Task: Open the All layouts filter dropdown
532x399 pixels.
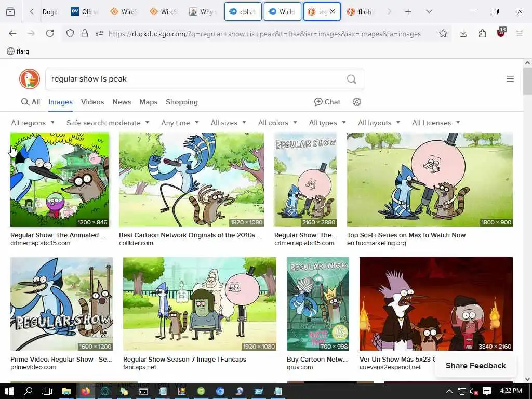Action: (x=379, y=123)
